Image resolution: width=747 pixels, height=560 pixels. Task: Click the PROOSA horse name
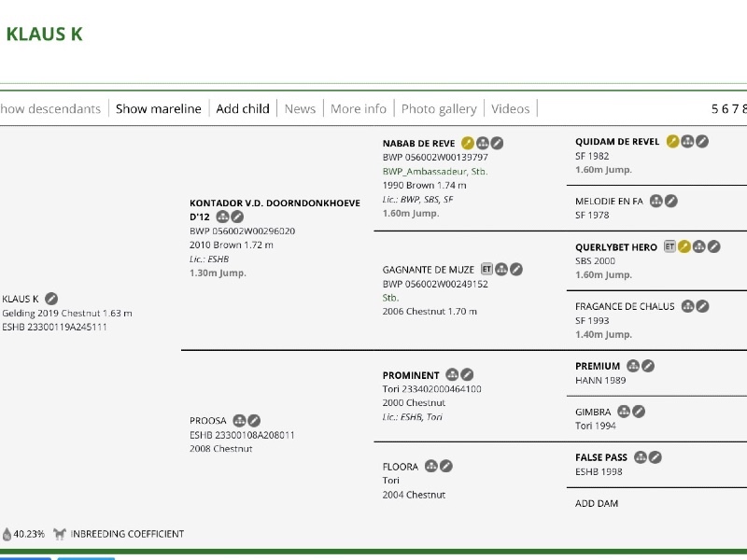click(207, 421)
